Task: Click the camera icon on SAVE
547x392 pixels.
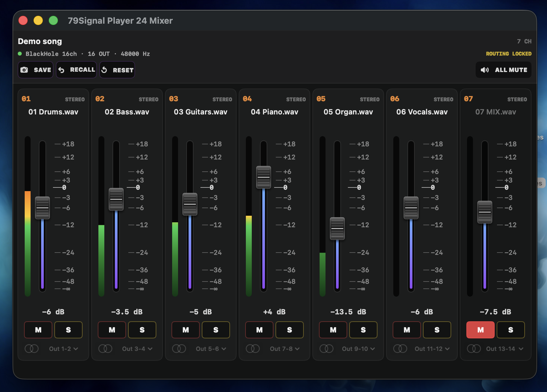Action: point(24,70)
